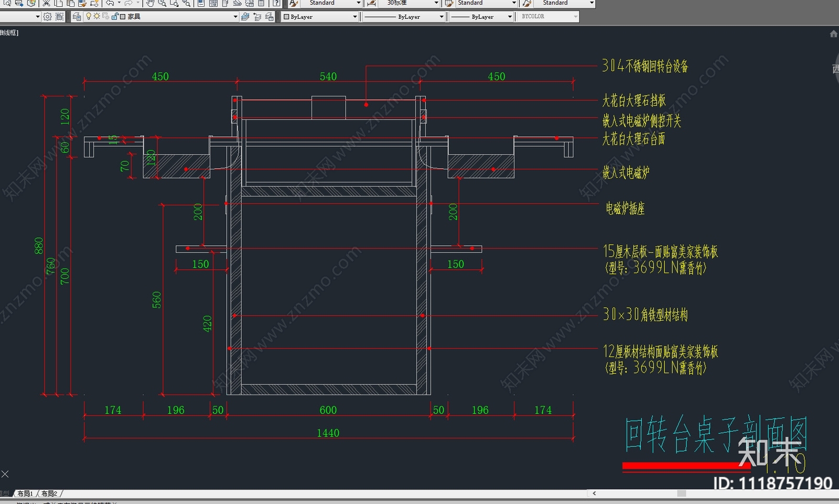
Task: Click Zoom Previous icon
Action: pos(186,3)
